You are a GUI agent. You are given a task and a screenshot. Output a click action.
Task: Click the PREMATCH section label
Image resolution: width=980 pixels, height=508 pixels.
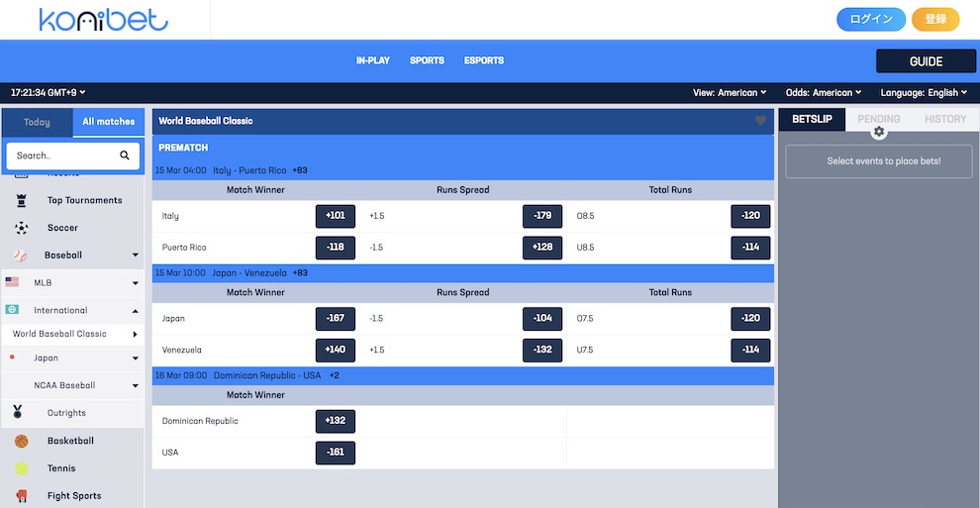point(183,148)
